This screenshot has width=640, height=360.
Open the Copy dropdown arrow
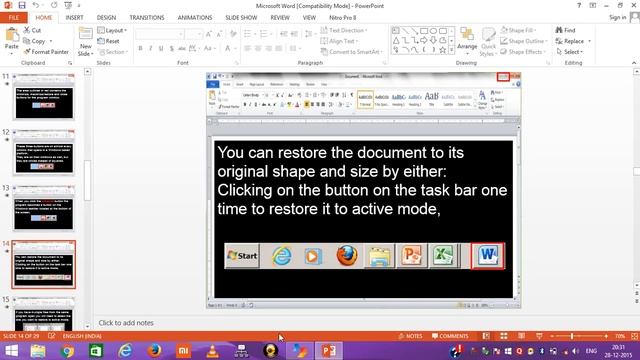click(x=51, y=41)
